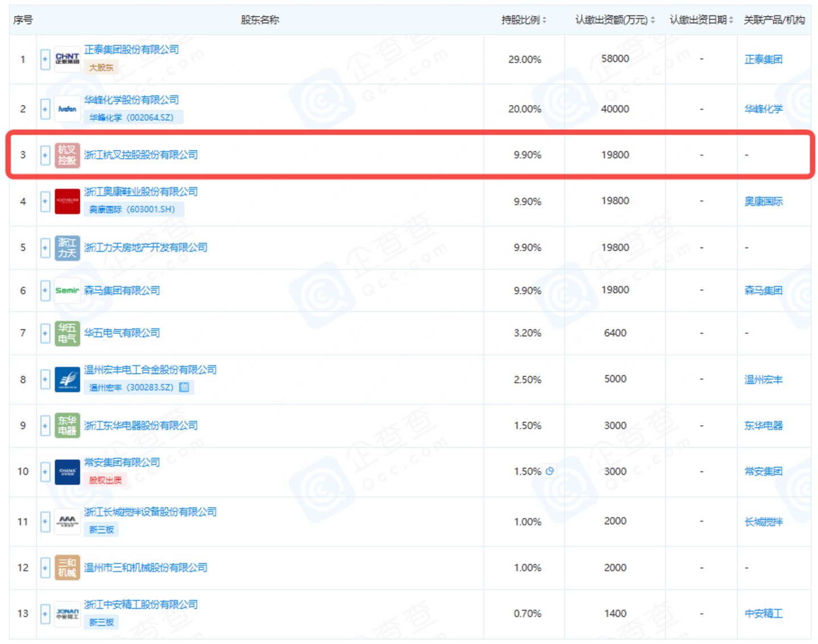Open shareholder 浙江长城搅拌设备股份有限公司
818x644 pixels.
(151, 512)
